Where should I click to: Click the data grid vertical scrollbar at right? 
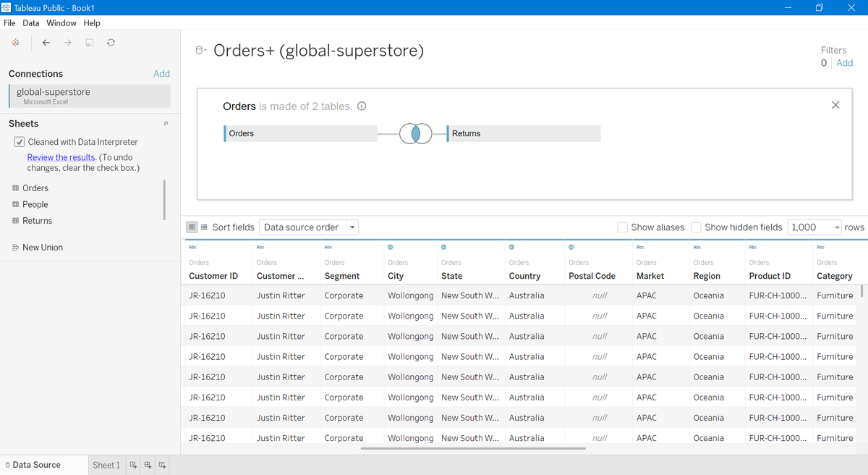[861, 291]
